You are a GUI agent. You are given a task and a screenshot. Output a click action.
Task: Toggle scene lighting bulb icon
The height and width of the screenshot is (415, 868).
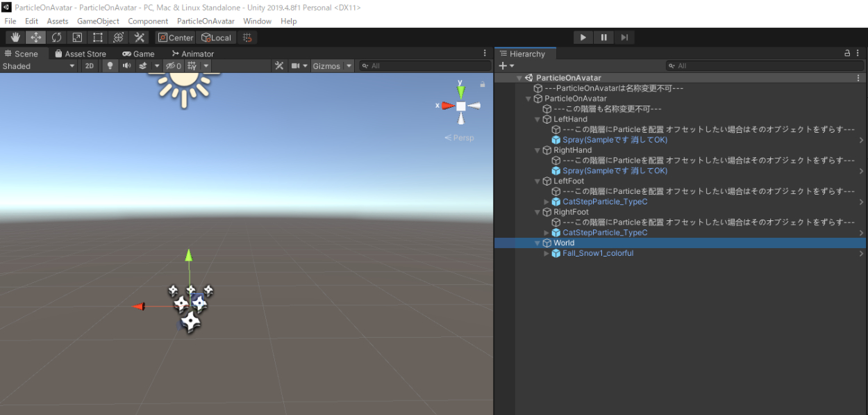(110, 66)
